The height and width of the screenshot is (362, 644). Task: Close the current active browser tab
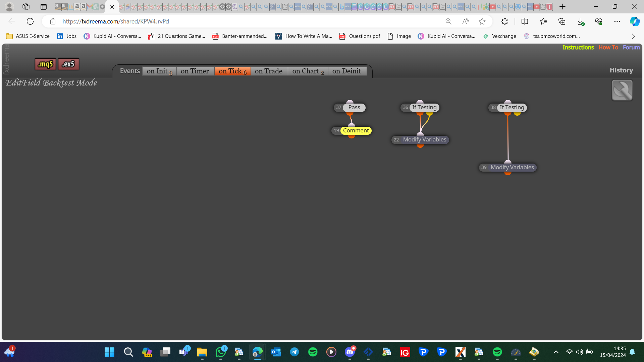(x=112, y=7)
